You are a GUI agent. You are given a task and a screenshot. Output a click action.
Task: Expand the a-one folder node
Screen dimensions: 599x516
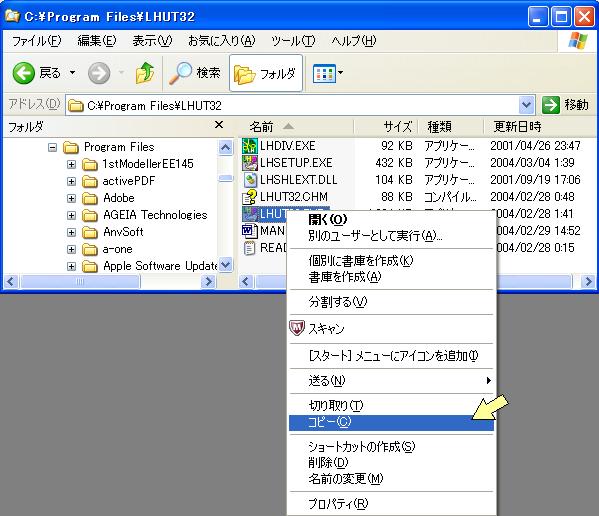(71, 249)
